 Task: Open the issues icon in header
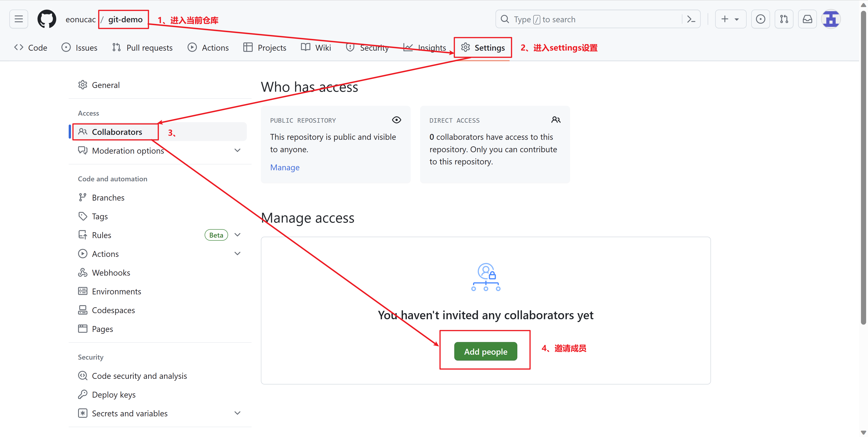click(x=760, y=19)
